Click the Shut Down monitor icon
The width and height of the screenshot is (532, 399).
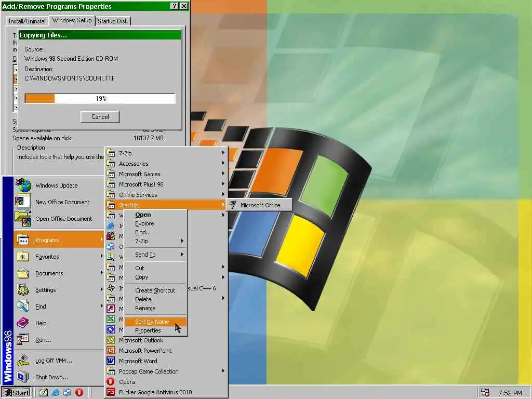point(23,377)
